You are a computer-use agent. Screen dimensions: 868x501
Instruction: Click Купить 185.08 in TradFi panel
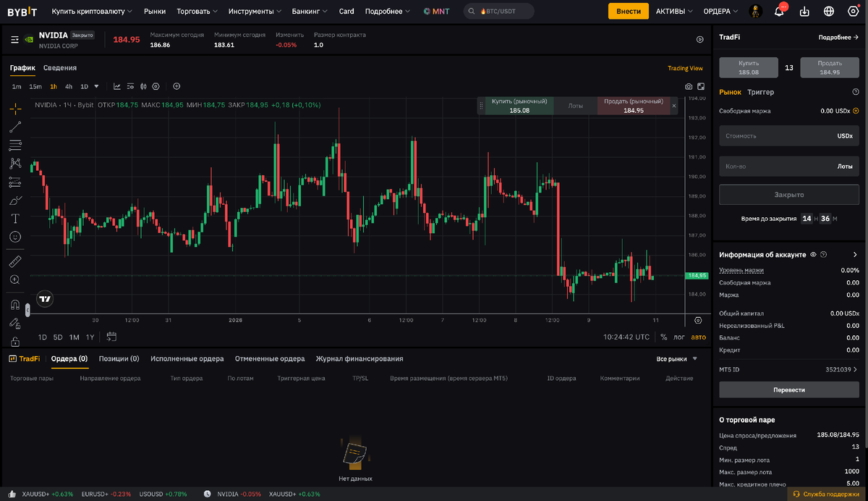tap(749, 68)
